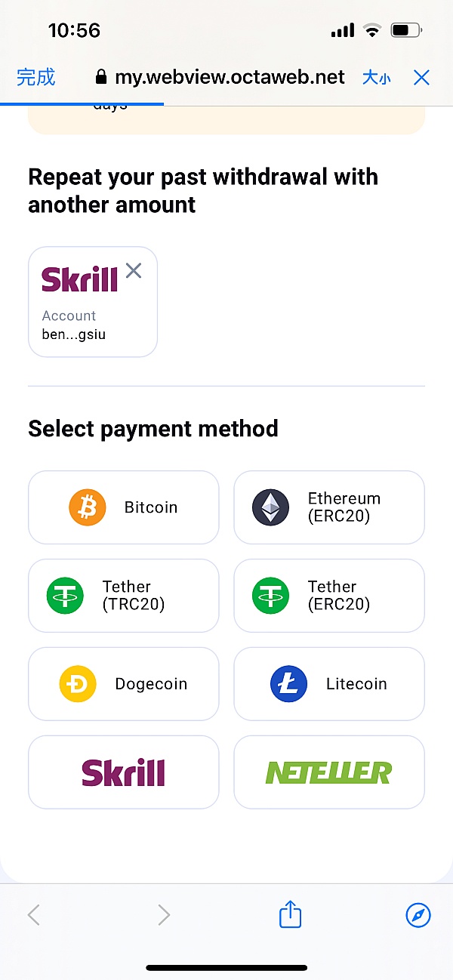This screenshot has height=980, width=453.
Task: Select the Bitcoin payment method
Action: [x=123, y=507]
